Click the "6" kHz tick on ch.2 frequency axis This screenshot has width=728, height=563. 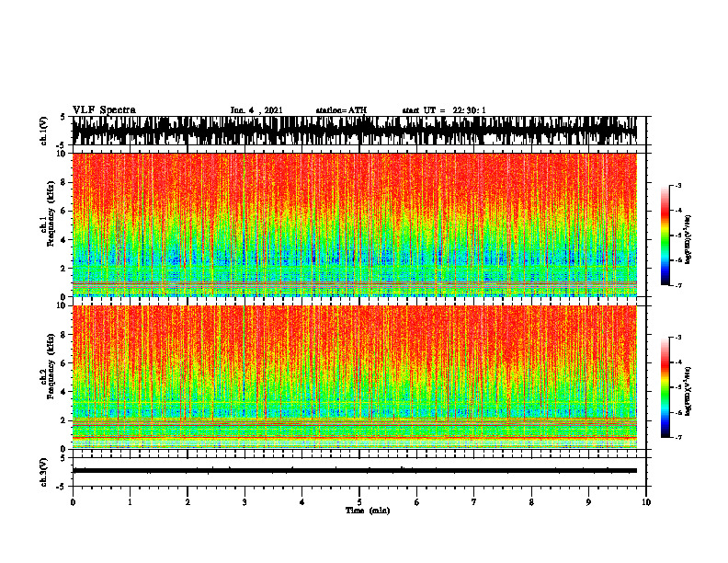click(63, 363)
